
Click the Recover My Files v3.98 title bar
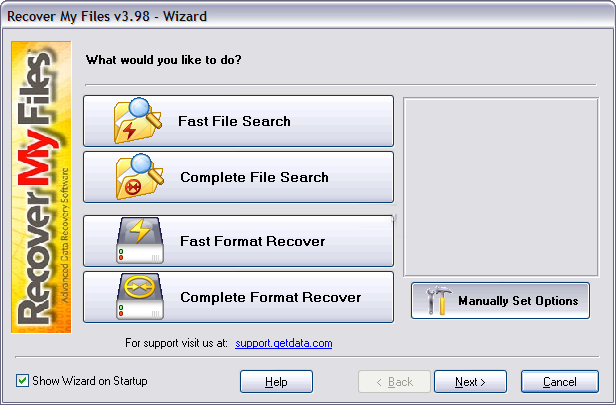coord(308,16)
